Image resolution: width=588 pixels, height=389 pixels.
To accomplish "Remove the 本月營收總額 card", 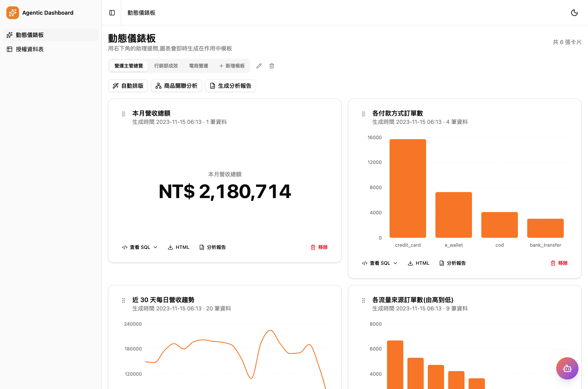I will point(319,247).
